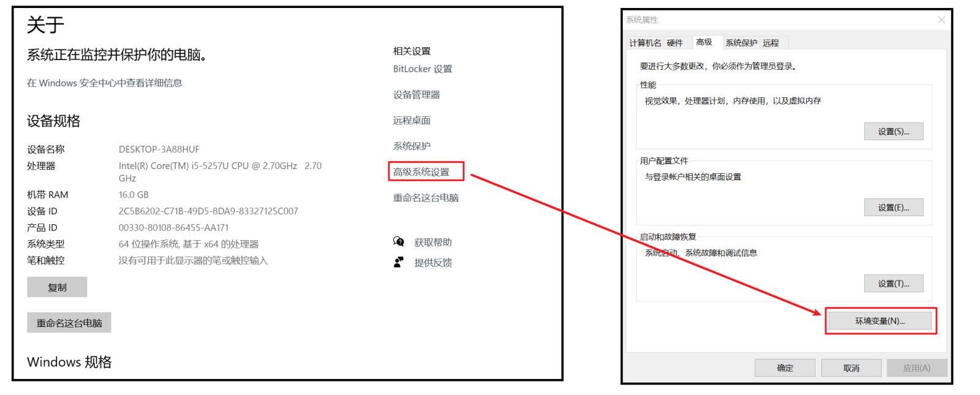
Task: Click 重命名这台电脑 link under related settings
Action: [426, 198]
